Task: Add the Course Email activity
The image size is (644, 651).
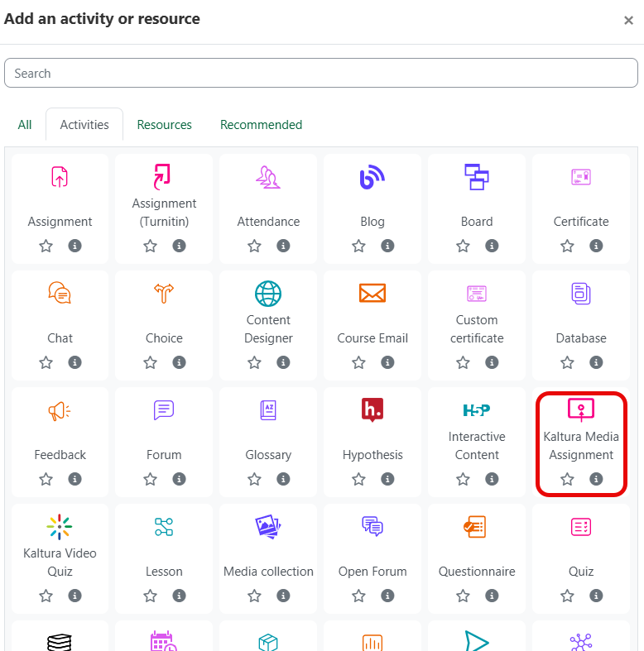Action: [372, 318]
